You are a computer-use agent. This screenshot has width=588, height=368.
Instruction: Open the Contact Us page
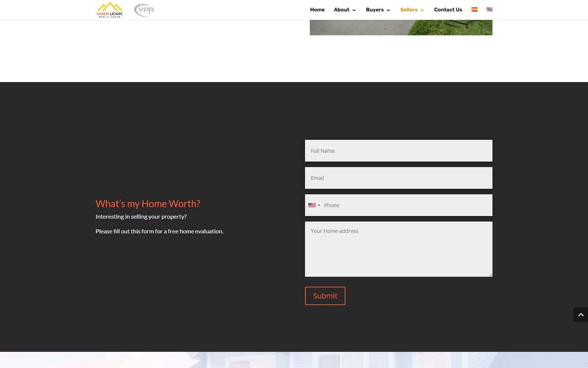(x=448, y=10)
